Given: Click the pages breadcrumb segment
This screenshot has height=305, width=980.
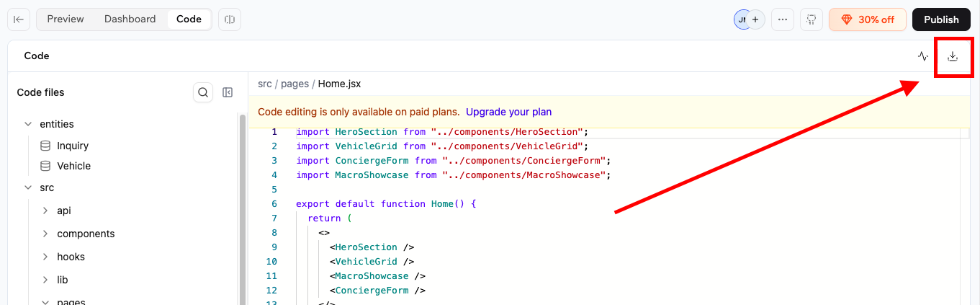Looking at the screenshot, I should 295,84.
